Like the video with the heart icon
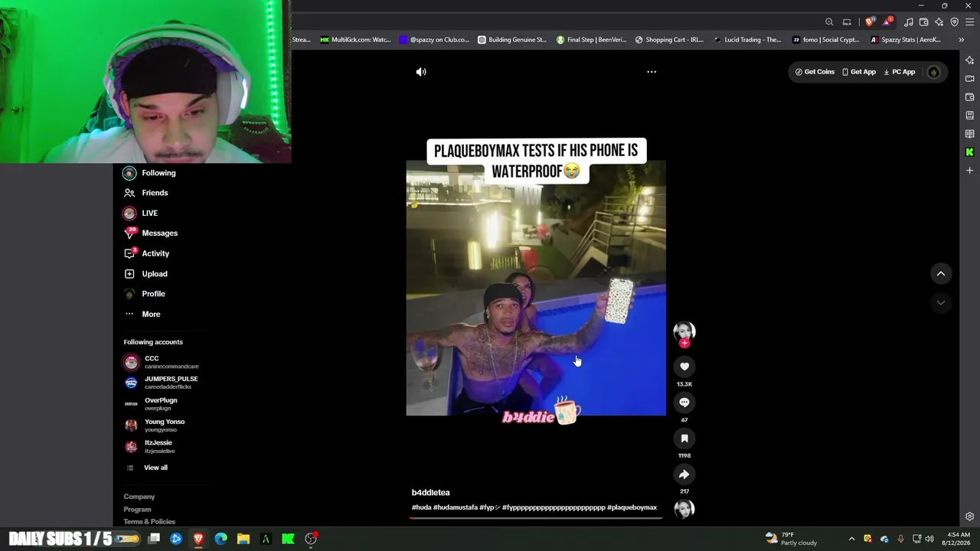This screenshot has width=980, height=551. (x=684, y=367)
